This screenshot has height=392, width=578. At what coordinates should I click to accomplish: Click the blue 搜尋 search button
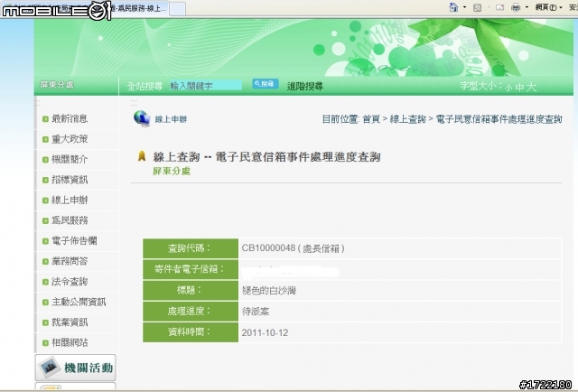(x=265, y=84)
